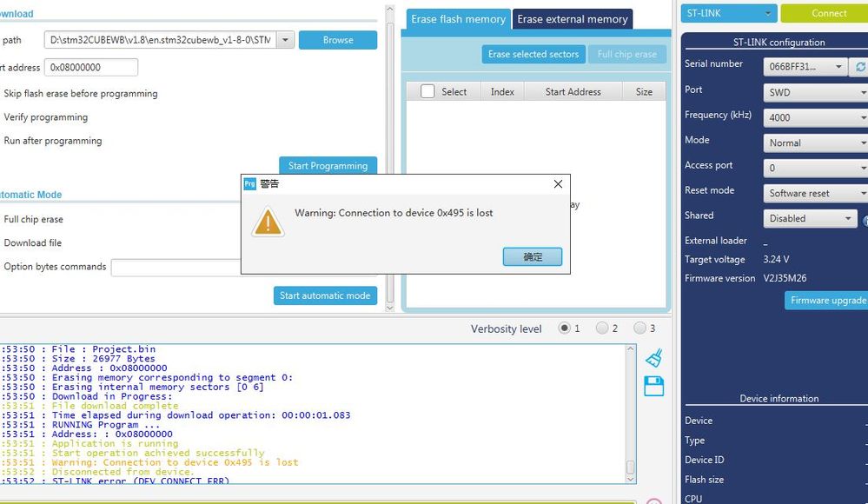Viewport: 868px width, 504px height.
Task: Click the Firmware upgrade button
Action: (x=827, y=300)
